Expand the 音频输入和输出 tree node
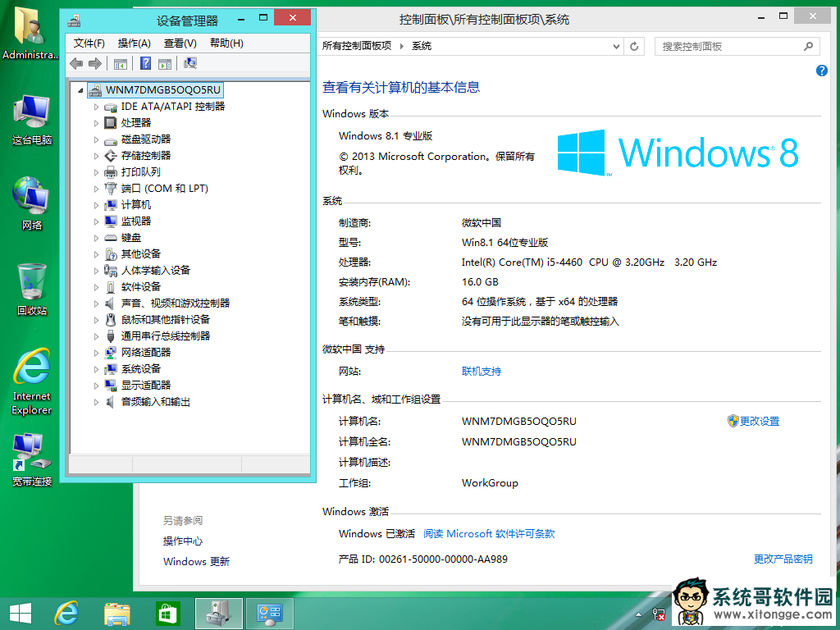Screen dimensions: 840x630 (x=97, y=402)
